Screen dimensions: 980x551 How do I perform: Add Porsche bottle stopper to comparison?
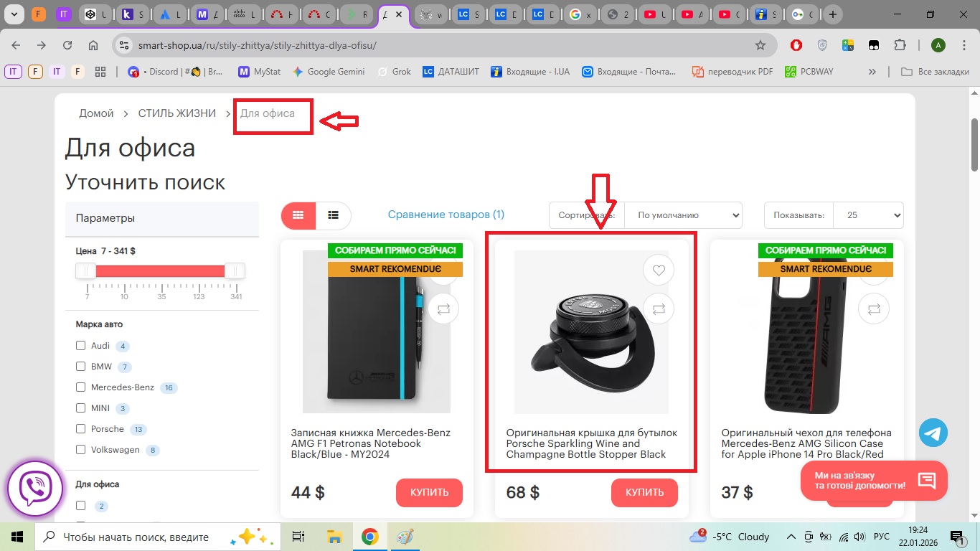pyautogui.click(x=659, y=309)
